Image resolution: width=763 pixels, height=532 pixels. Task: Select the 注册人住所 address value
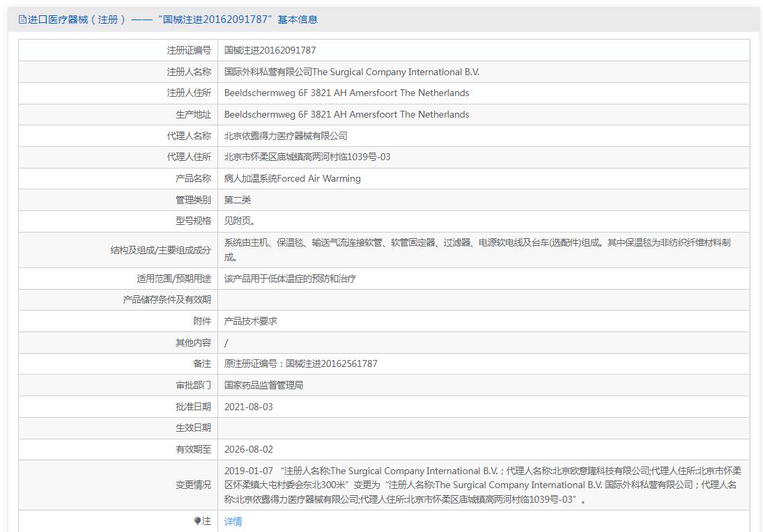tap(346, 93)
